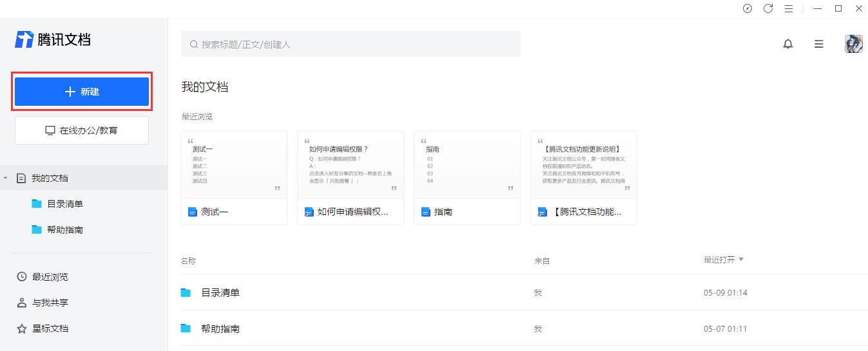
Task: Click the 来自 column header
Action: click(x=542, y=261)
